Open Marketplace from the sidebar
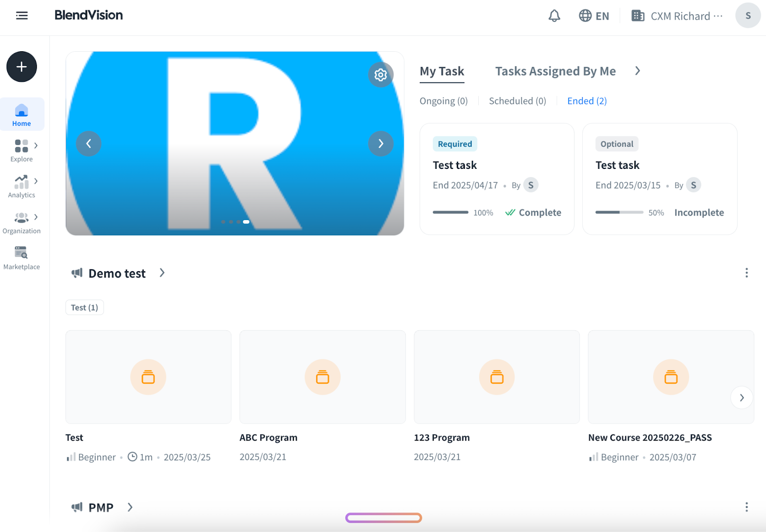The width and height of the screenshot is (766, 532). tap(22, 258)
